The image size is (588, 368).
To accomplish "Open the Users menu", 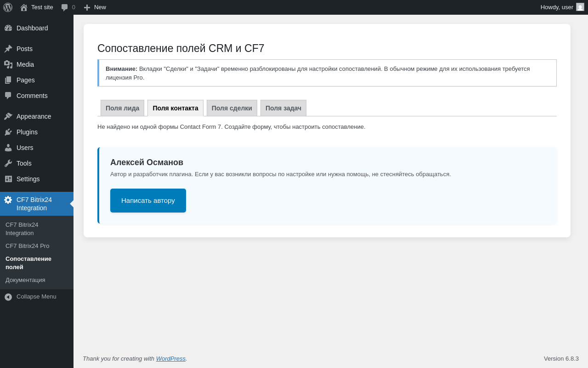I will pyautogui.click(x=37, y=148).
